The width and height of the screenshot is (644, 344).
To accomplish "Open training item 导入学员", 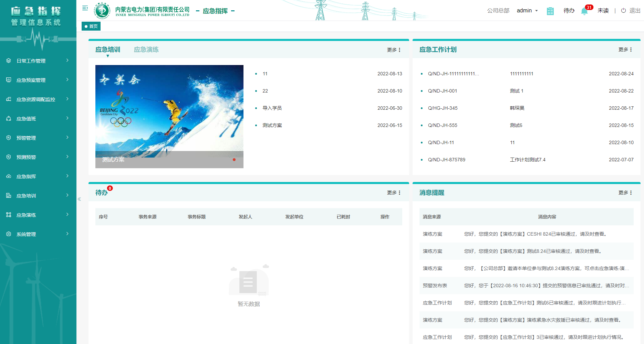I will [272, 108].
